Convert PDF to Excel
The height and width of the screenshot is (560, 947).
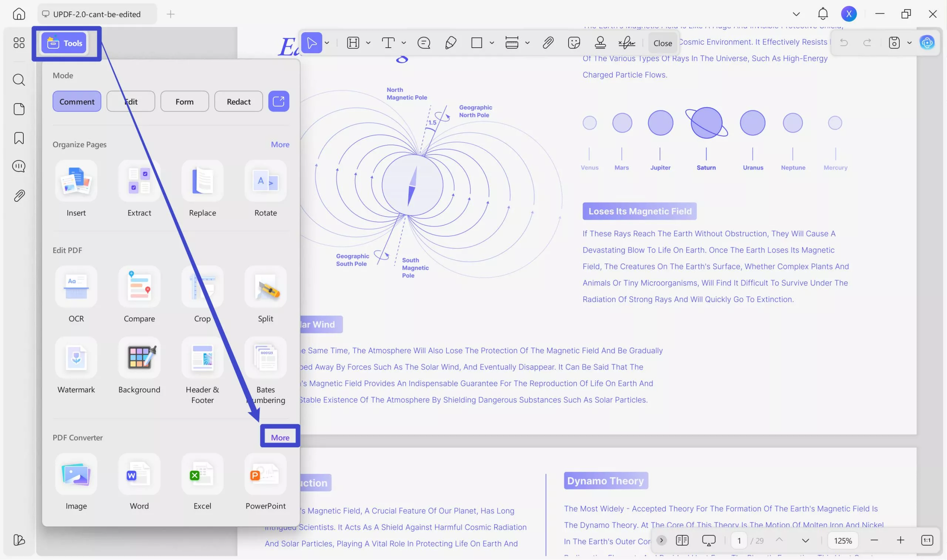[x=202, y=482]
